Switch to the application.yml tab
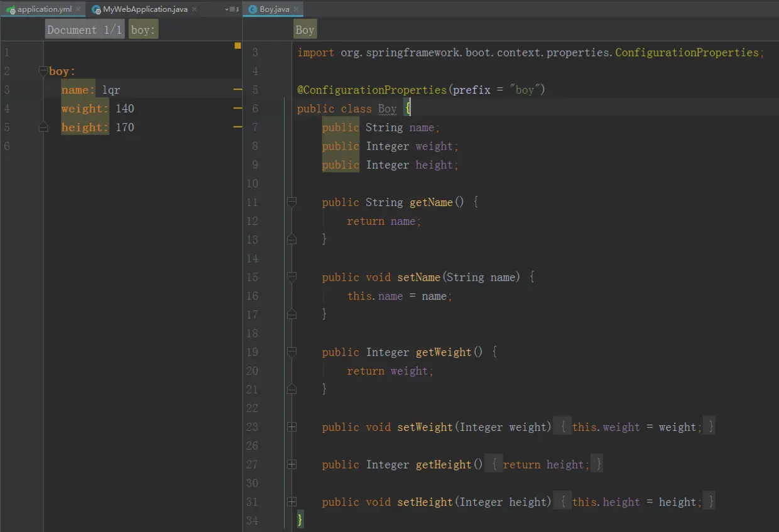 point(44,9)
